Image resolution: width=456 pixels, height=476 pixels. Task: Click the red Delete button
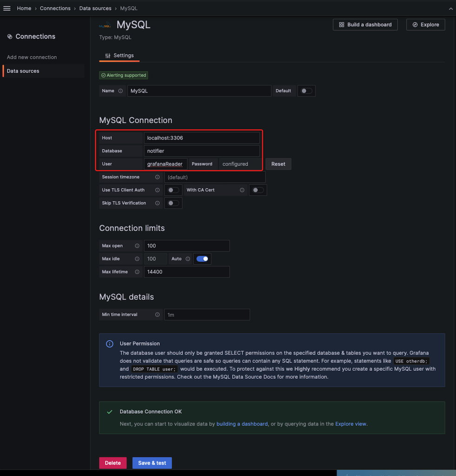pos(112,463)
